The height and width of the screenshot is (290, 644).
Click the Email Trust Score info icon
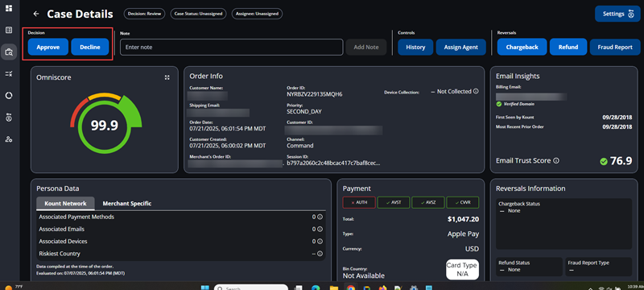pos(556,160)
